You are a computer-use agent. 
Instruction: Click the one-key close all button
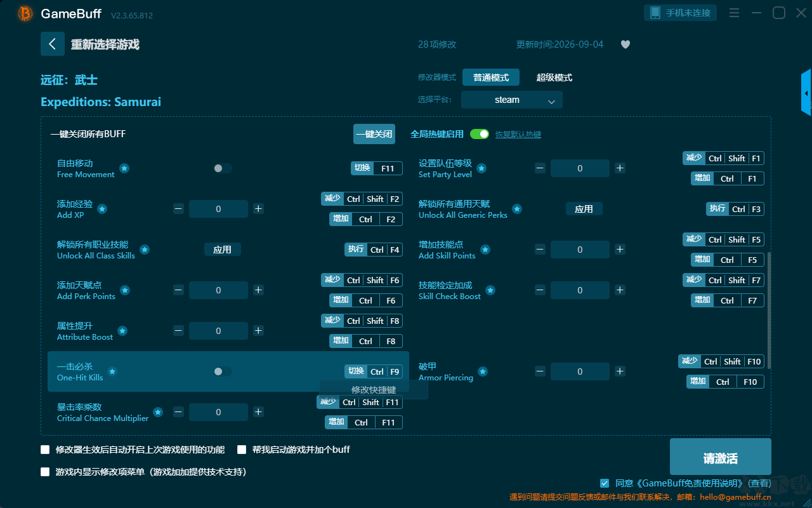coord(374,134)
